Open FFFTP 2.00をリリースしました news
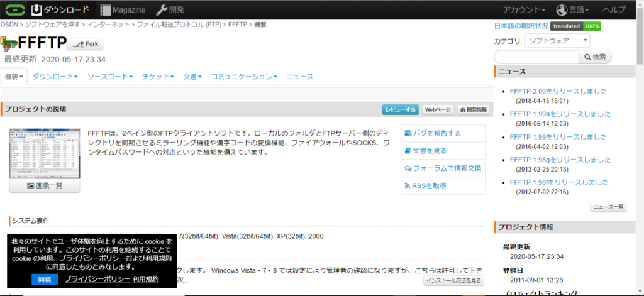 (x=558, y=91)
